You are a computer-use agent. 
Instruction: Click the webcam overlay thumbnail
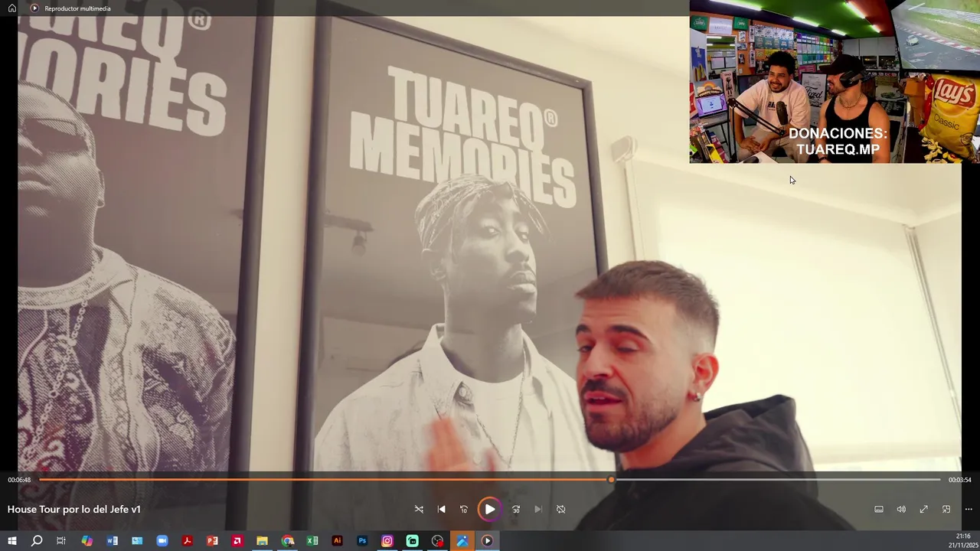point(835,81)
